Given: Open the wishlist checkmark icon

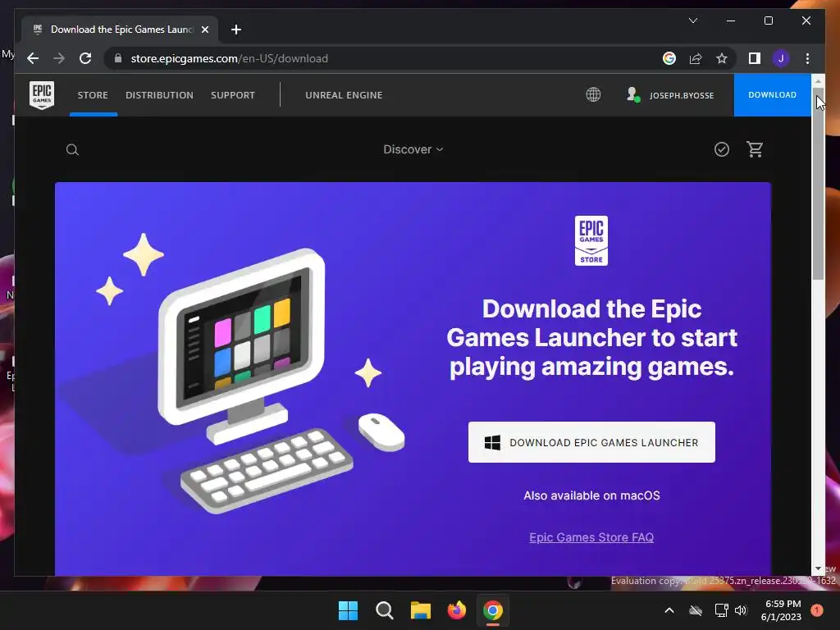Looking at the screenshot, I should pos(722,149).
